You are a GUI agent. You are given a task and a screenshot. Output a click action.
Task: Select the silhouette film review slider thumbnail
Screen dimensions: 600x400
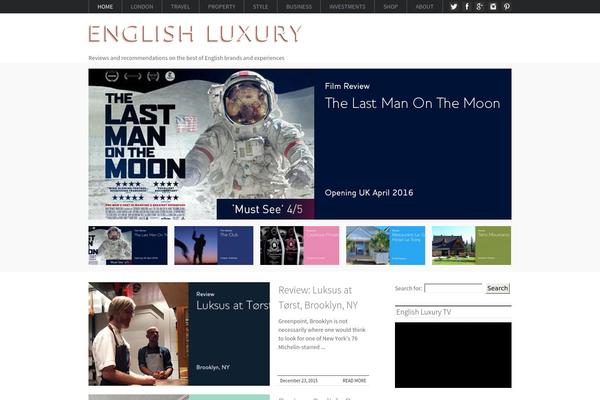[214, 245]
